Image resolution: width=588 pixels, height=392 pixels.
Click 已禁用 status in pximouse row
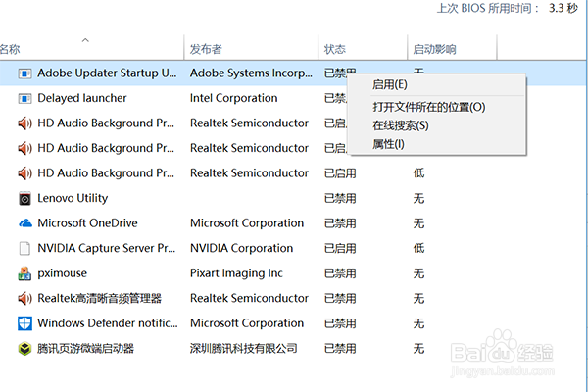340,273
